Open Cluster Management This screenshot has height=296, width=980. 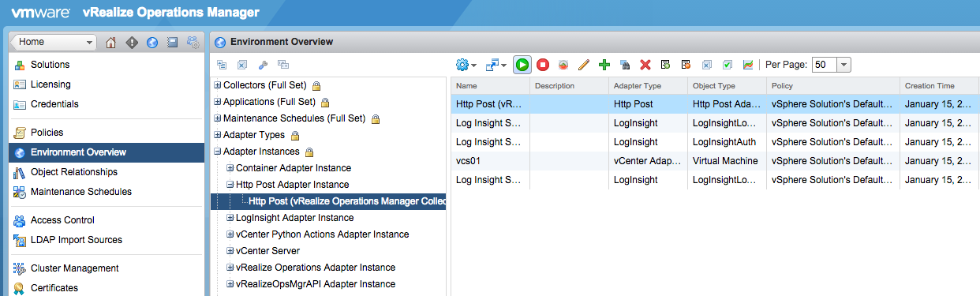pyautogui.click(x=75, y=268)
